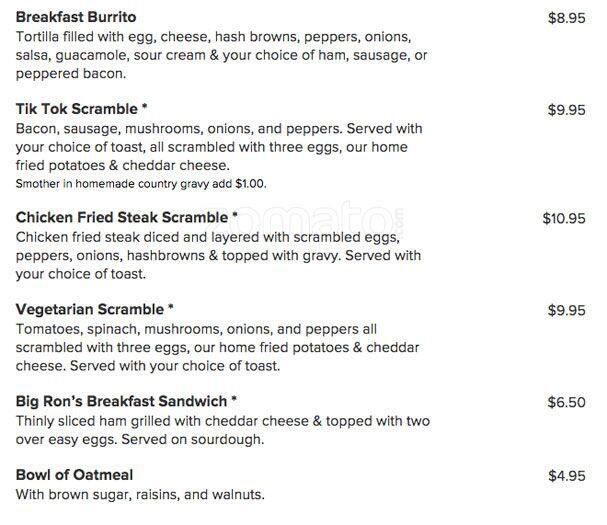Select the Vegetarian Scramble $9.95 price
Viewport: 607px width, 525px height.
[x=566, y=310]
